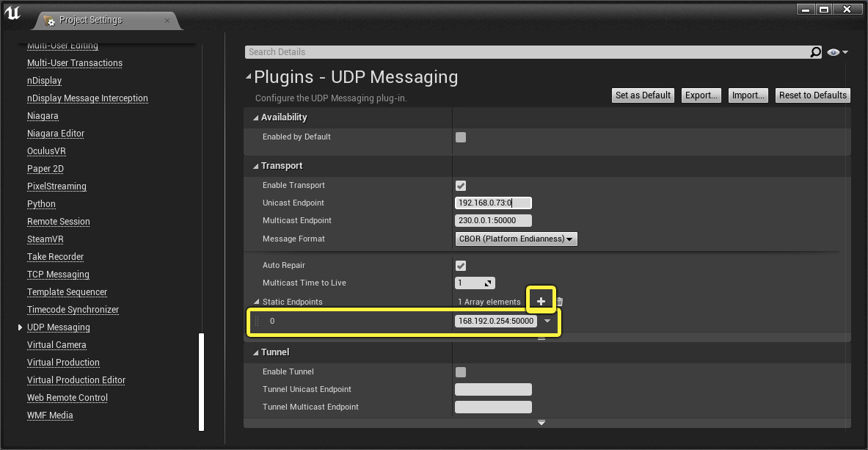Click the Multicast Time to Live spinner
The image size is (868, 450).
tap(475, 283)
